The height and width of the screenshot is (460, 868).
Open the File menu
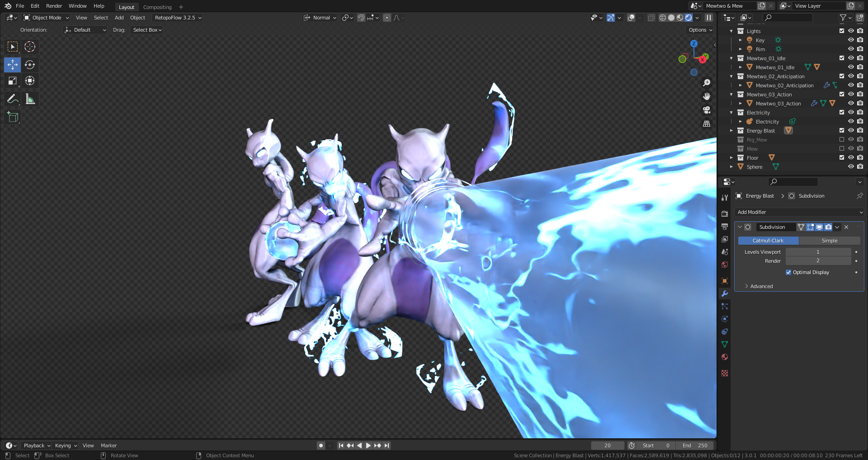point(20,6)
